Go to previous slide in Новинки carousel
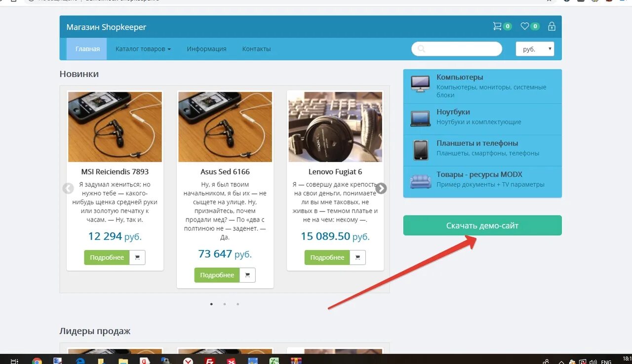 (x=68, y=188)
